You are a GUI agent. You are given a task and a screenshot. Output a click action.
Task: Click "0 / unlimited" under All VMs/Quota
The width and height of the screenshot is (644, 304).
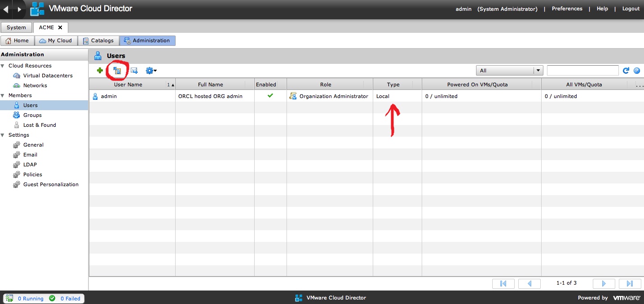tap(561, 96)
